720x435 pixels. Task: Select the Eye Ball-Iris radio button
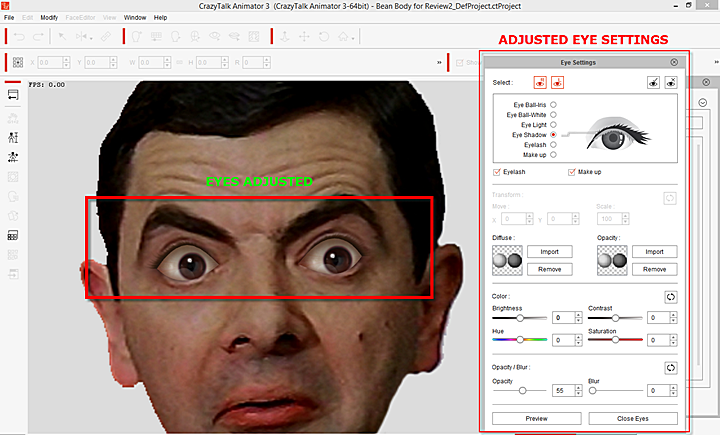click(553, 104)
